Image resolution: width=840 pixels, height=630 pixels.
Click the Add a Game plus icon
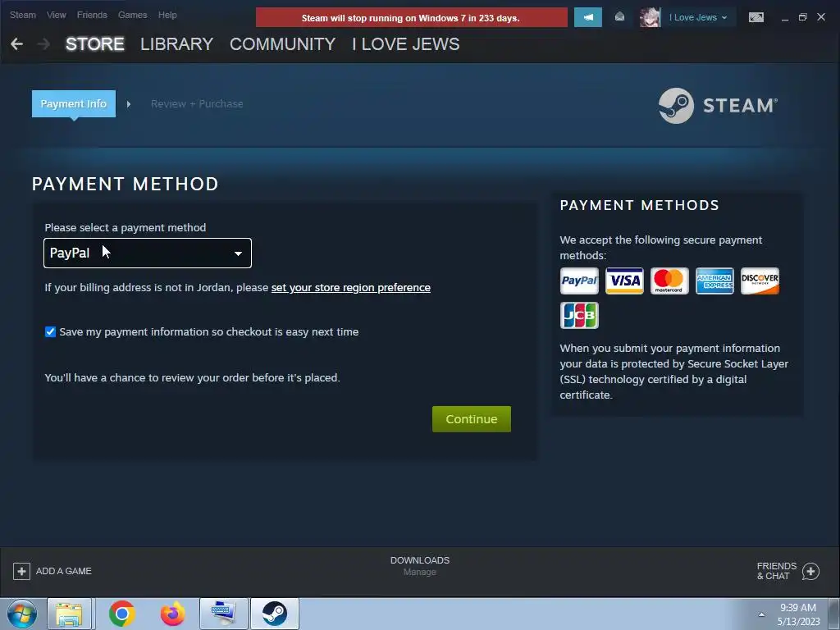(x=21, y=571)
